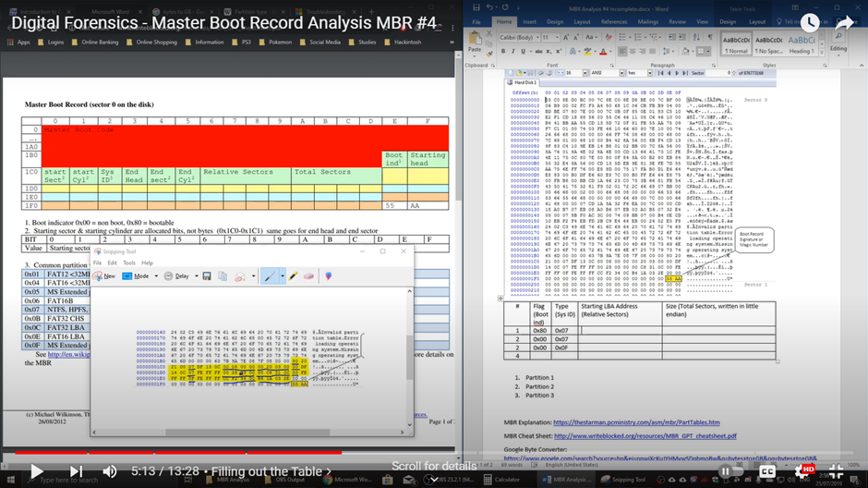Click the Mode button in Snipping Tool
The height and width of the screenshot is (488, 868).
pos(136,275)
